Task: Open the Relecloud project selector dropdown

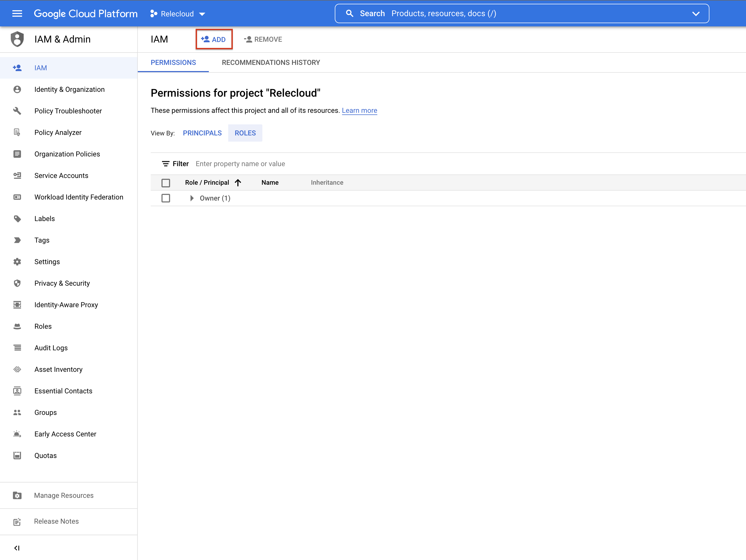Action: click(178, 14)
